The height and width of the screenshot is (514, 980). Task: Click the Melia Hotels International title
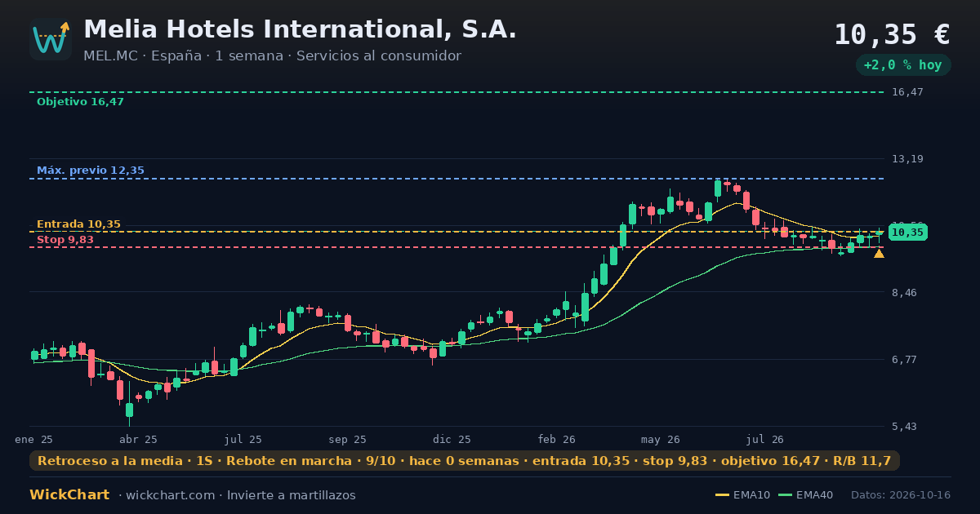[300, 29]
